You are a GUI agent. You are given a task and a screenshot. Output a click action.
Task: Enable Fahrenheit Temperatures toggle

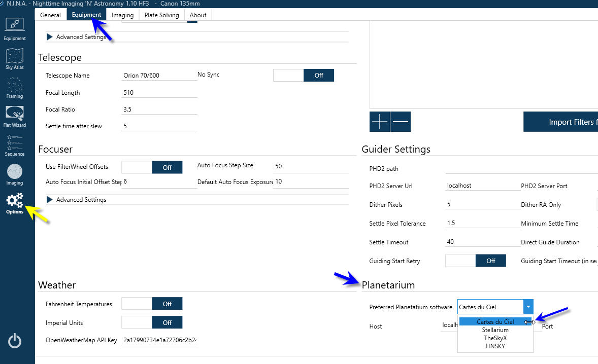tap(152, 304)
